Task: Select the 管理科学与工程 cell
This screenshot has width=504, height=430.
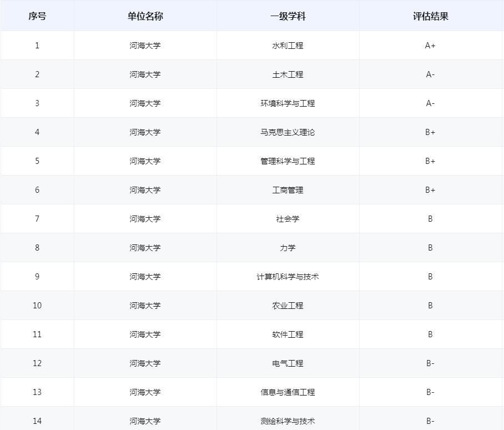Action: (288, 161)
